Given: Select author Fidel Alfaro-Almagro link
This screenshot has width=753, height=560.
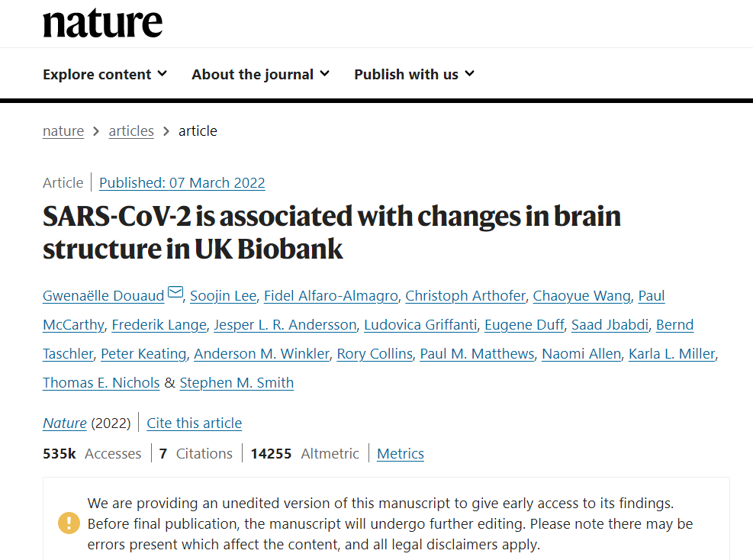Looking at the screenshot, I should pyautogui.click(x=331, y=296).
